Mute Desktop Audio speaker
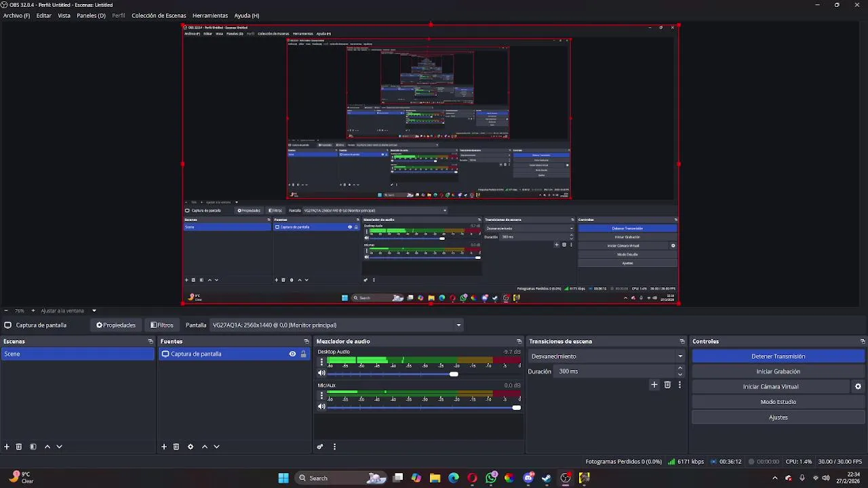868x488 pixels. (321, 373)
